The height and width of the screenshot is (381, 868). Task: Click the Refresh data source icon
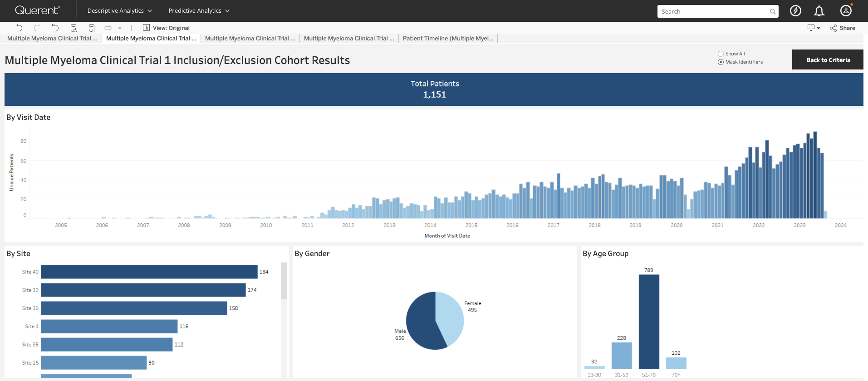[74, 28]
